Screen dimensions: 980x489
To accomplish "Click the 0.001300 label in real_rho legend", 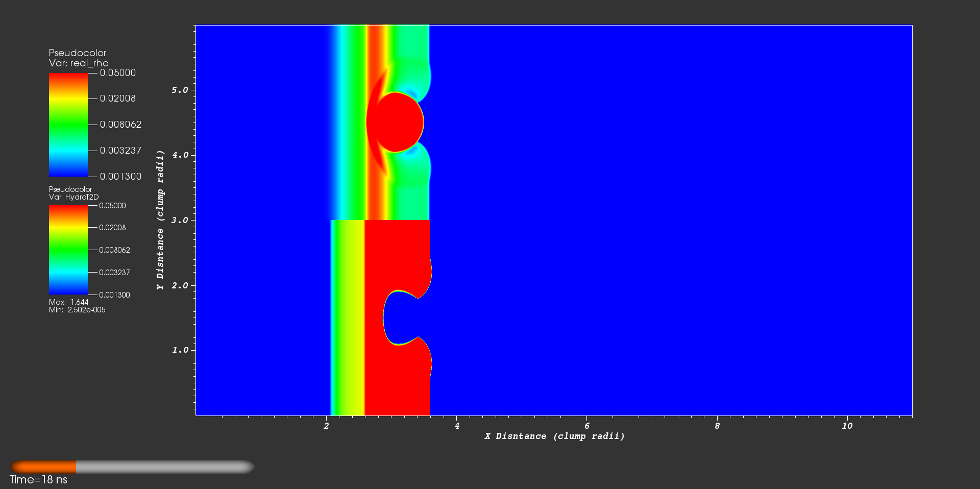I will click(x=120, y=177).
